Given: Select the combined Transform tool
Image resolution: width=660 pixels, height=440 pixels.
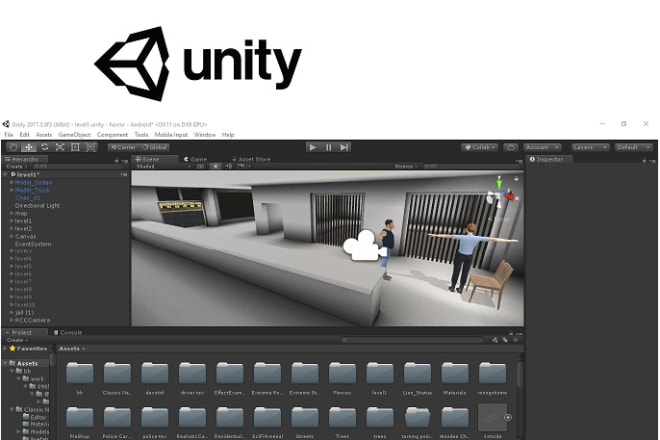Looking at the screenshot, I should [90, 147].
